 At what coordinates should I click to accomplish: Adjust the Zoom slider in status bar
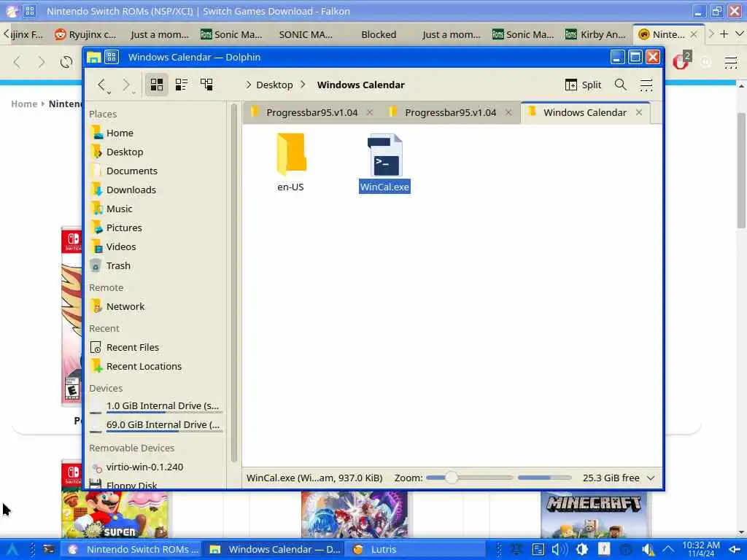(x=469, y=478)
